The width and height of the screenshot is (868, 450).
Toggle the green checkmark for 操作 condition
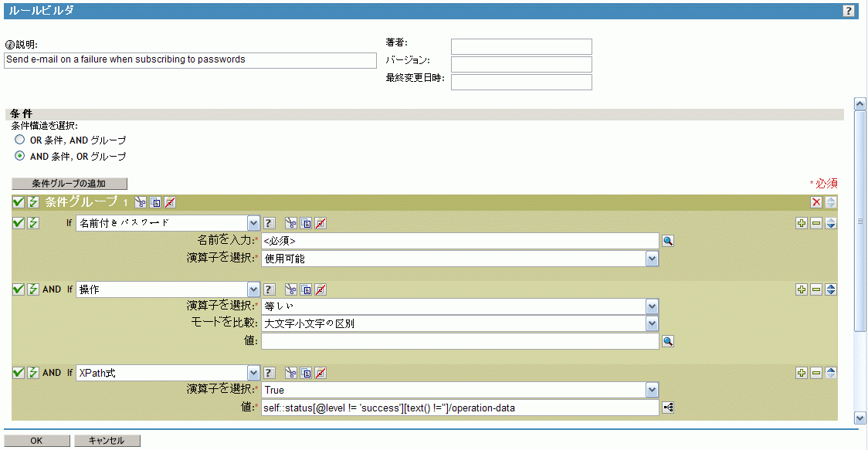click(x=19, y=289)
